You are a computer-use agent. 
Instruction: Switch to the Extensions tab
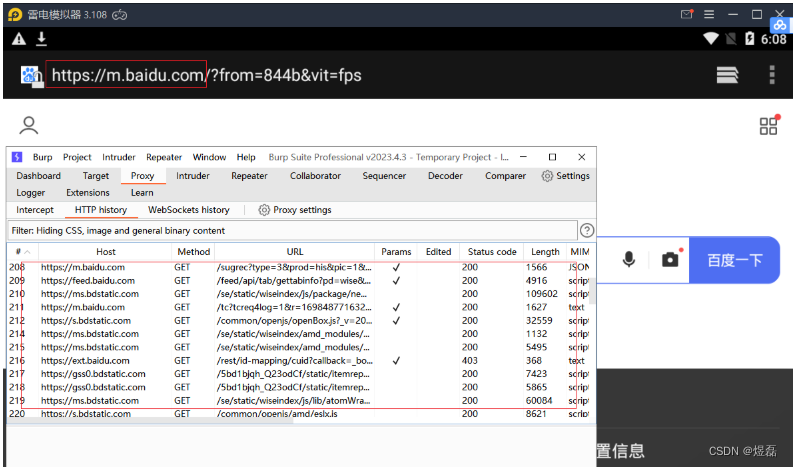click(x=88, y=193)
